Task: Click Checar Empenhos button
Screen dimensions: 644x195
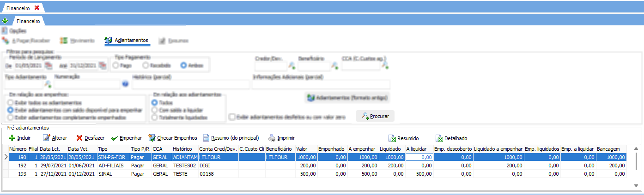Action: 172,138
